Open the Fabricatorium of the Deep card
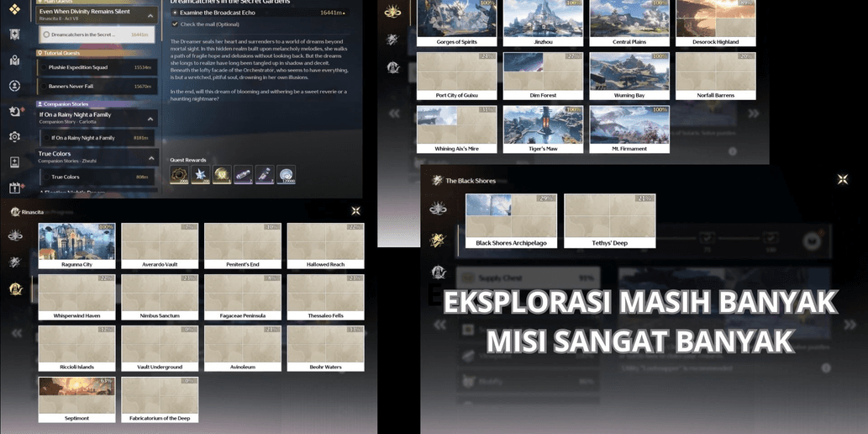This screenshot has height=434, width=868. (160, 400)
